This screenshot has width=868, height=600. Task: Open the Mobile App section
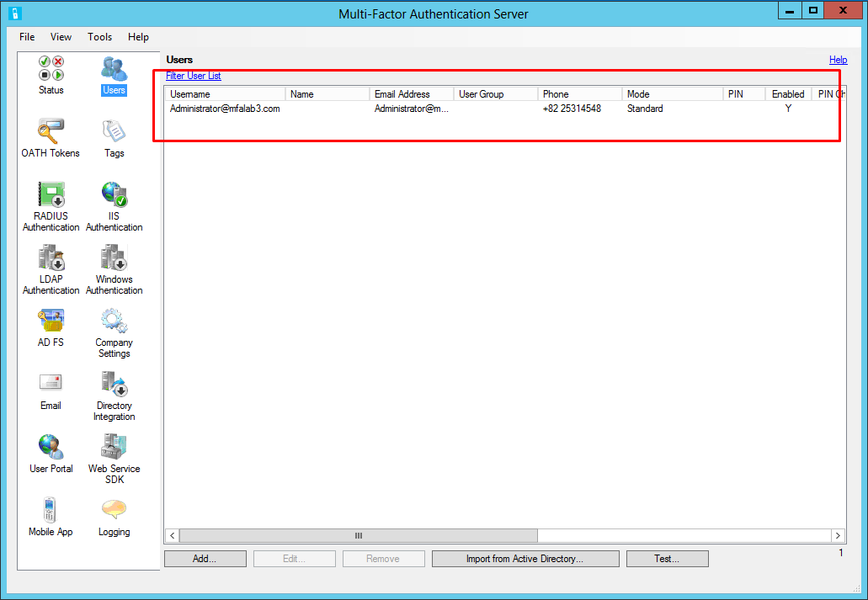[x=51, y=517]
